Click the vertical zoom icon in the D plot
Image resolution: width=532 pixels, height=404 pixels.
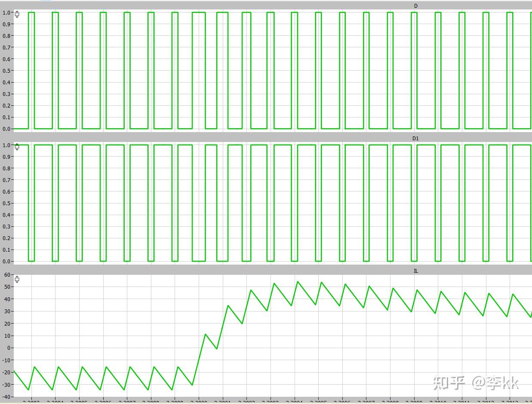pos(17,14)
